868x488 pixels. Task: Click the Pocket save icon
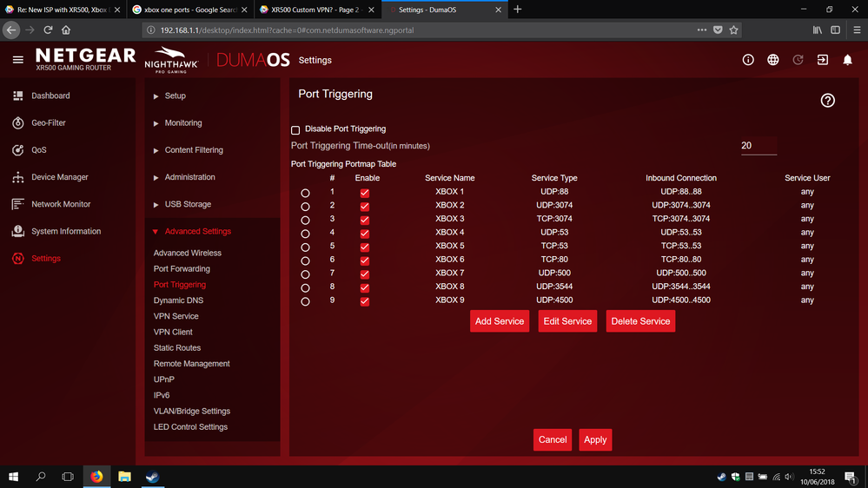click(x=718, y=30)
